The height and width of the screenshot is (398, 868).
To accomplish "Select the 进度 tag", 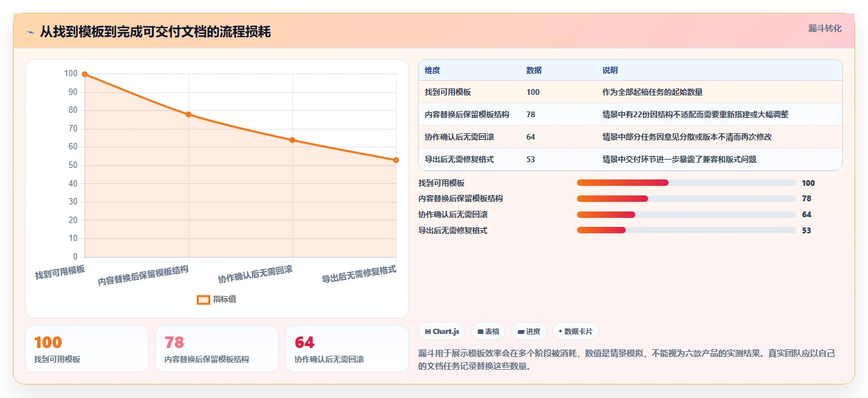I will tap(529, 331).
